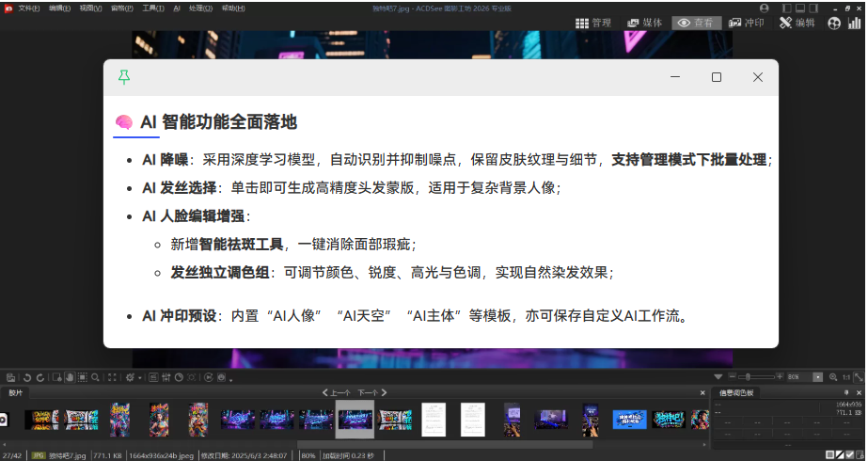Click the plus zoom in button
The image size is (868, 461).
pos(780,376)
